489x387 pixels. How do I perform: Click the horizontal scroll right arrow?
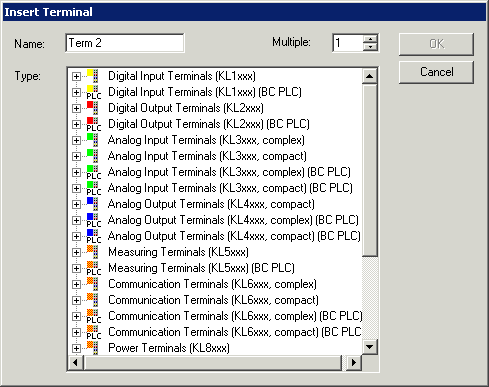click(x=354, y=362)
